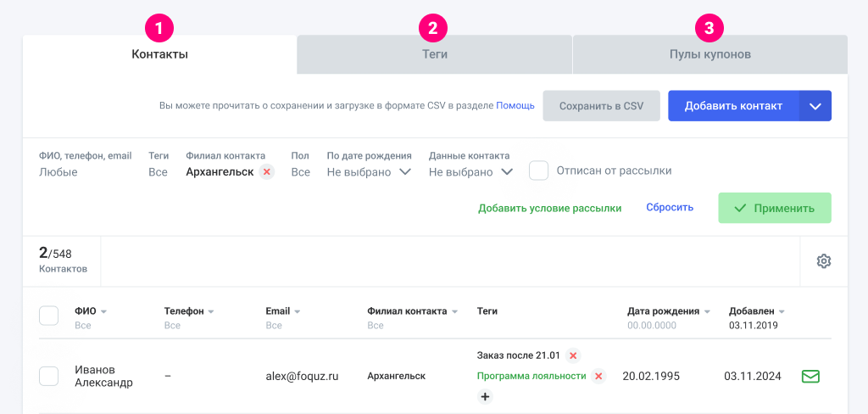The height and width of the screenshot is (414, 868).
Task: Click 'Добавить условие рассылки' link
Action: click(549, 208)
